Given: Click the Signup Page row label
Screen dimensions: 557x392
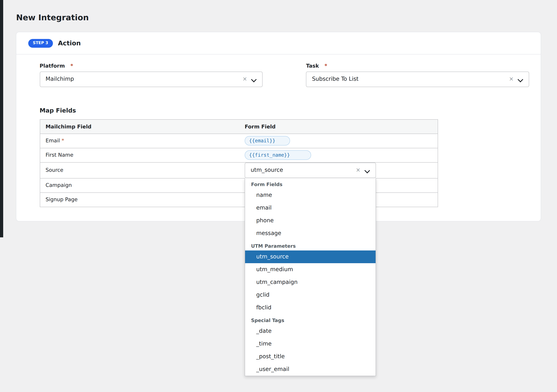Looking at the screenshot, I should pos(61,200).
